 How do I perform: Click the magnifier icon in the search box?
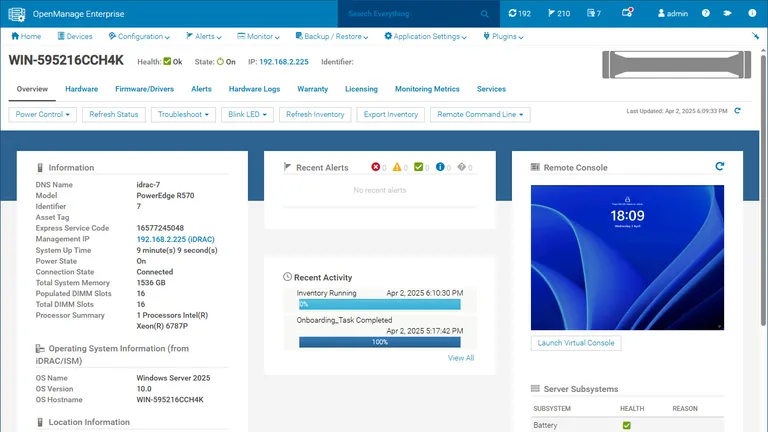(484, 14)
